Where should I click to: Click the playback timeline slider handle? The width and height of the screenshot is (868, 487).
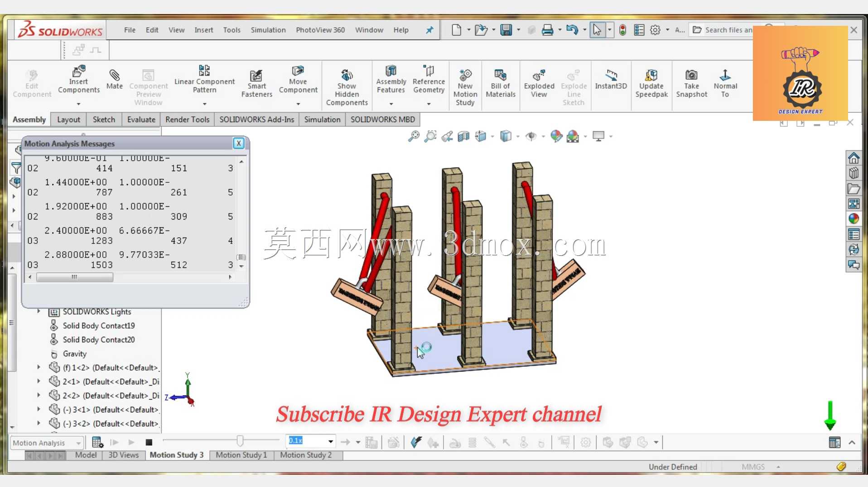[240, 440]
